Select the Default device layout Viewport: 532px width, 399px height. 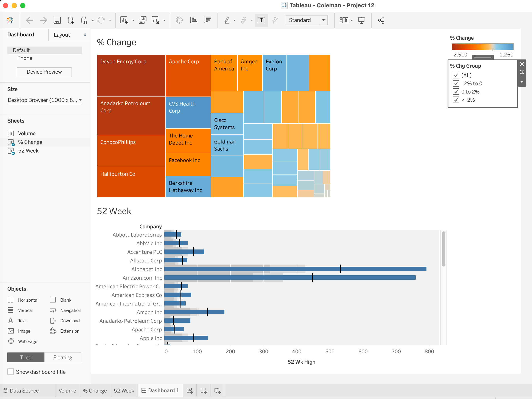tap(45, 50)
